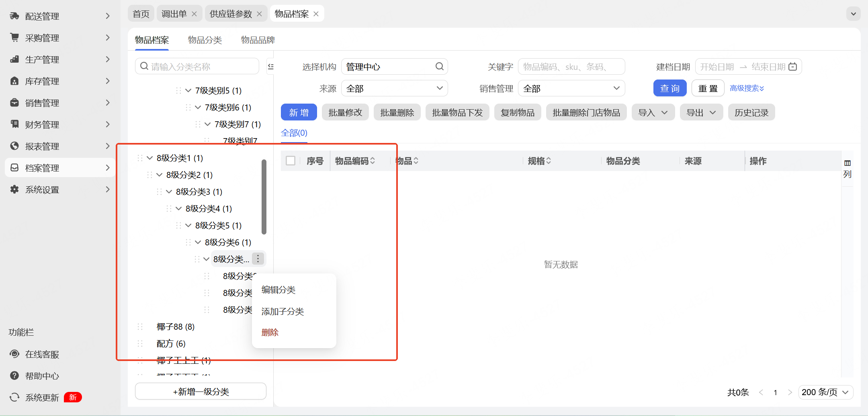Click the 批量物品下发 button
Viewport: 868px width, 416px height.
point(457,112)
